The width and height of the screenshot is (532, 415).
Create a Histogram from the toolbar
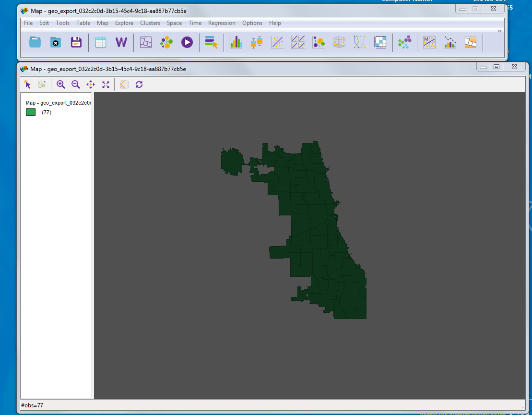coord(236,42)
